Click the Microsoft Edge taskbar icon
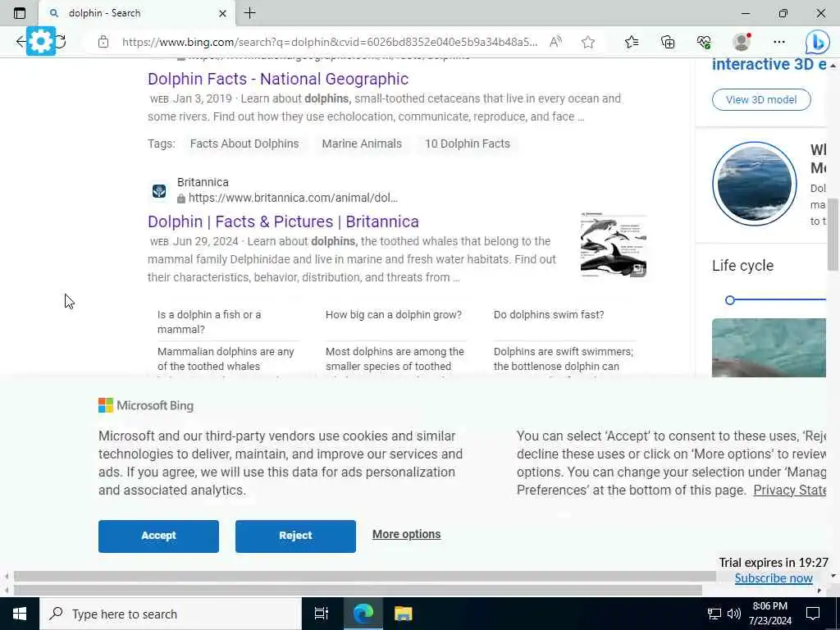Image resolution: width=840 pixels, height=630 pixels. click(x=363, y=614)
